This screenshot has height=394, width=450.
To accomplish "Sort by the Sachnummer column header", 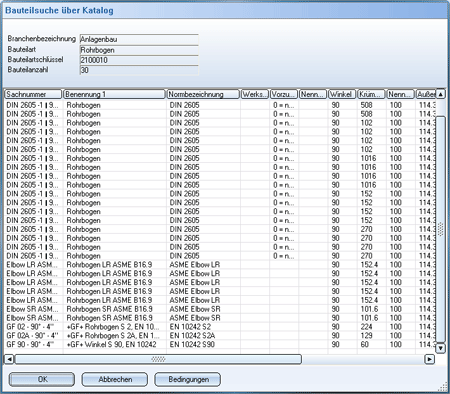I will point(33,94).
